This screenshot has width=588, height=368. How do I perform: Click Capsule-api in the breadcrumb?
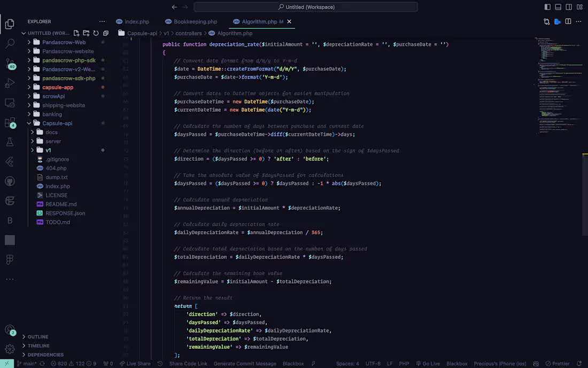142,33
